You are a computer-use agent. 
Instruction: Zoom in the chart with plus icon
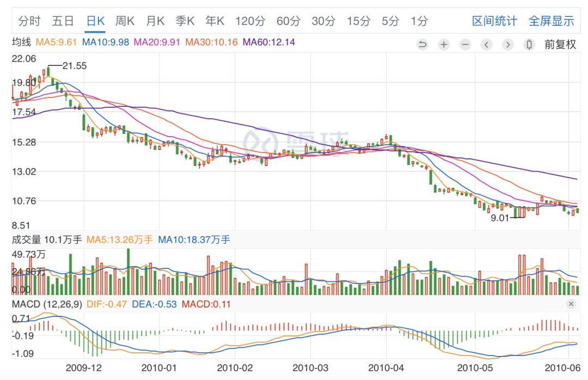click(x=444, y=45)
